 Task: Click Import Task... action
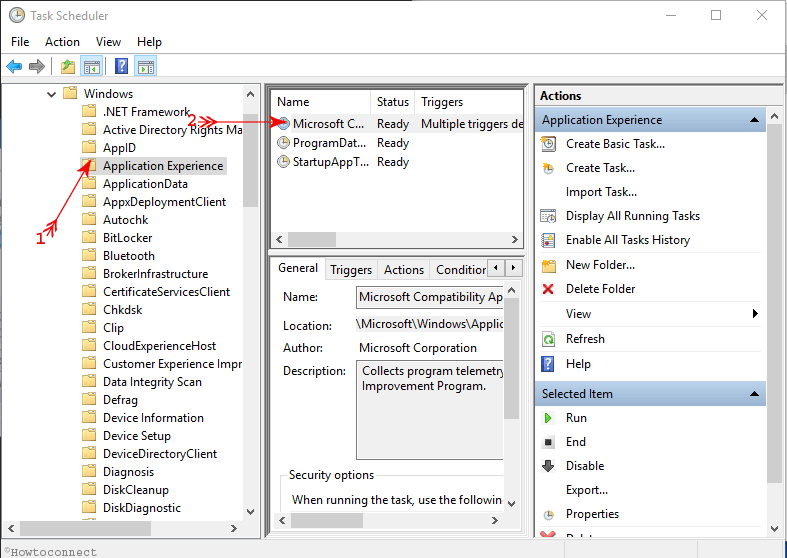(x=601, y=192)
